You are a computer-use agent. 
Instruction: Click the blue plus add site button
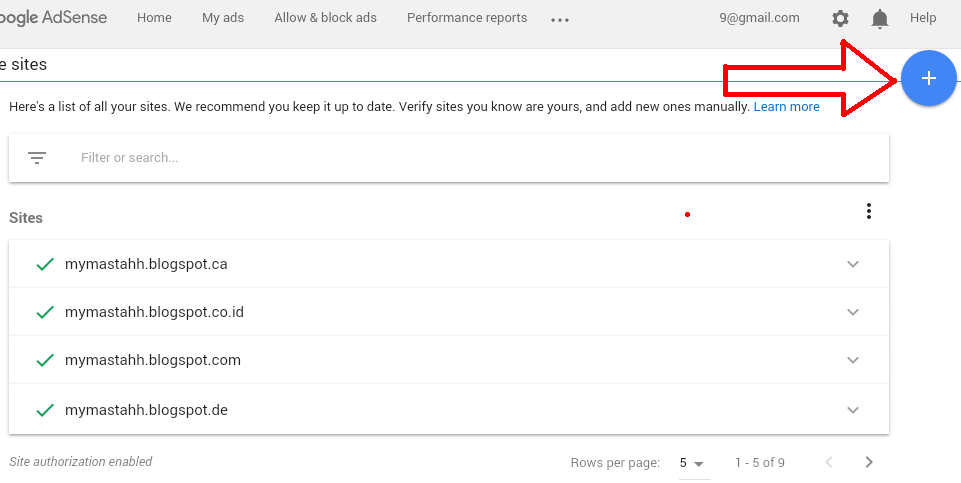pyautogui.click(x=928, y=78)
